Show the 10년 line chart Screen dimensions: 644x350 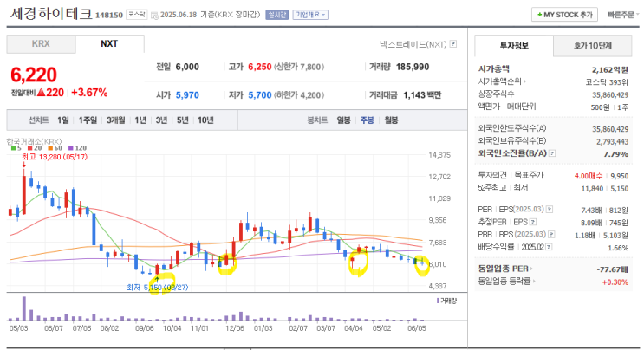coord(205,120)
